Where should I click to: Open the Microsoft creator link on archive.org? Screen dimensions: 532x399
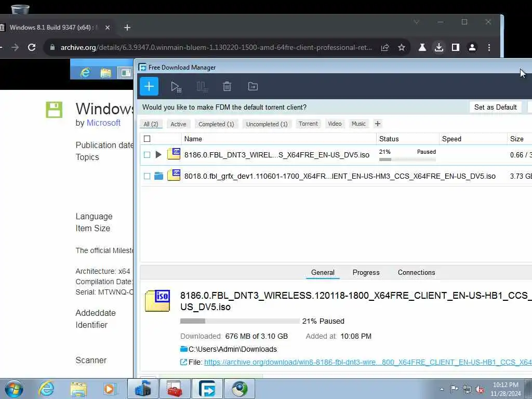tap(103, 123)
